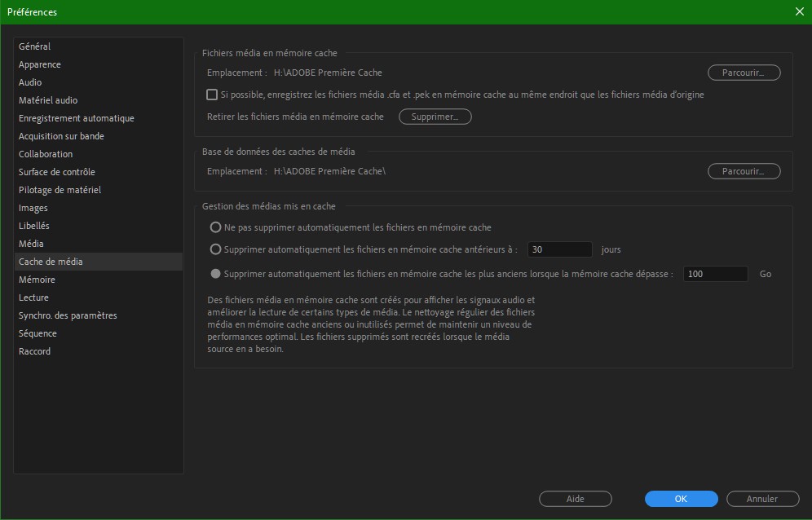Image resolution: width=812 pixels, height=520 pixels.
Task: Enable saving .cfa and .pek files beside originals
Action: [212, 95]
